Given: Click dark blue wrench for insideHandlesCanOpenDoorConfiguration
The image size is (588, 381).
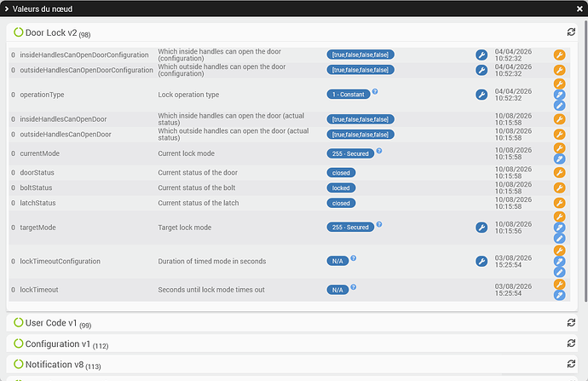Looking at the screenshot, I should (481, 55).
